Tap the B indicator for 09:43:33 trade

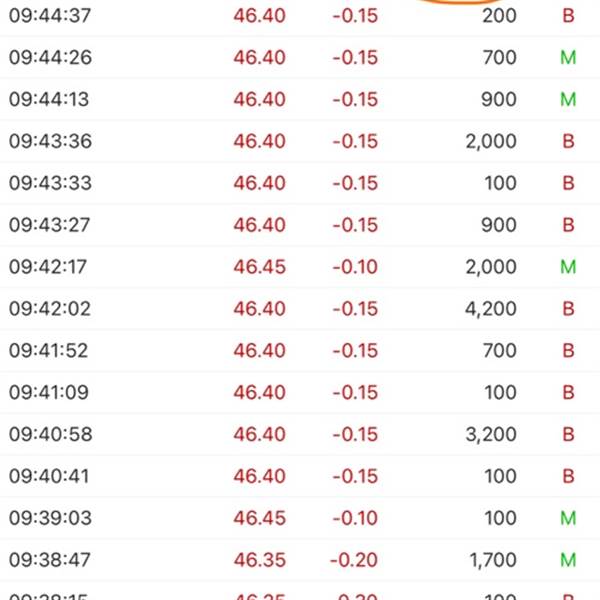568,183
